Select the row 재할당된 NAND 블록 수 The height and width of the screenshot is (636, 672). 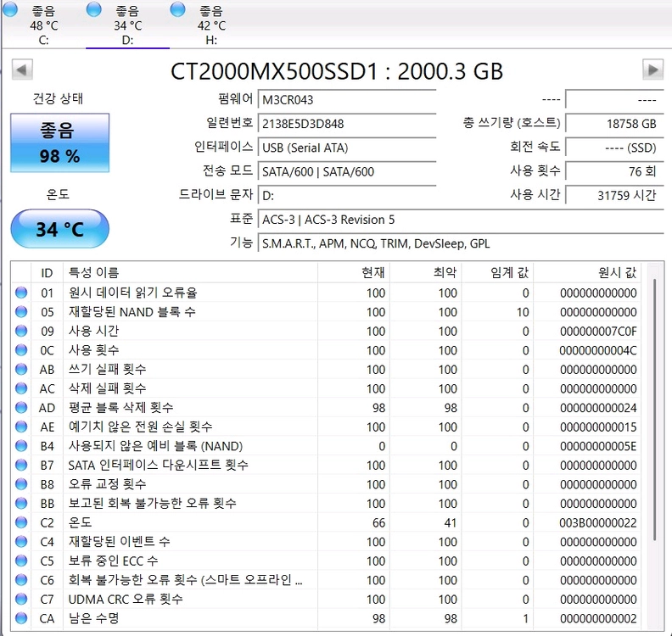click(326, 312)
